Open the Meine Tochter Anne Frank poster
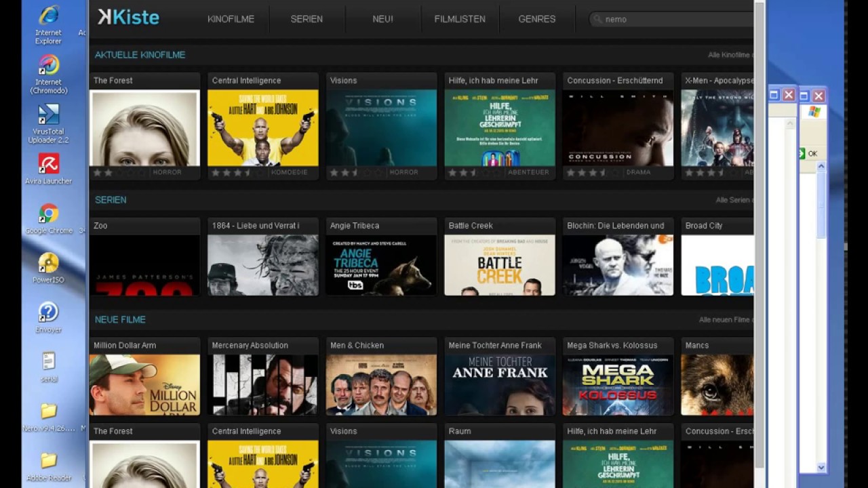Screen dimensions: 868x488 [x=500, y=385]
